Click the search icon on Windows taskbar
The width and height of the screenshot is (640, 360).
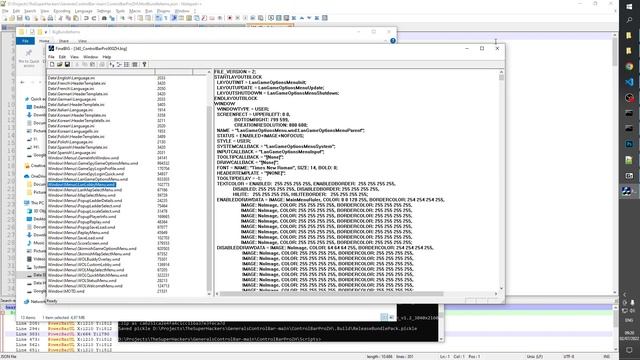pyautogui.click(x=629, y=20)
